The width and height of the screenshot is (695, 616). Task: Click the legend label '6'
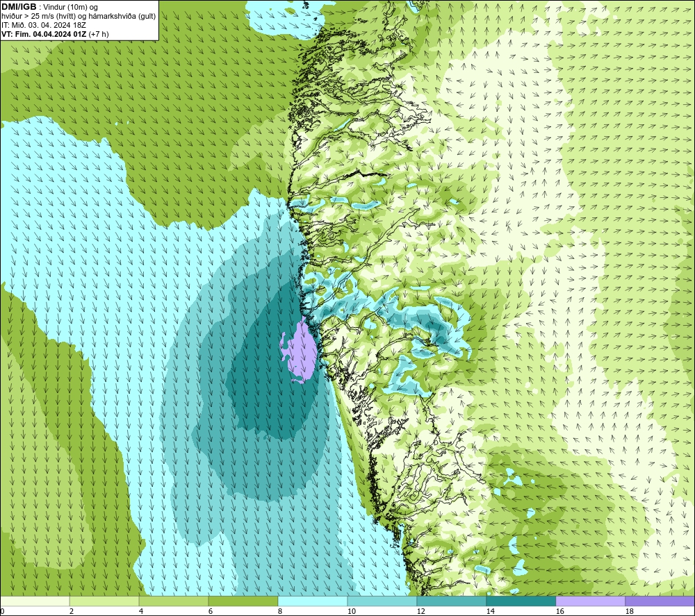(x=211, y=611)
